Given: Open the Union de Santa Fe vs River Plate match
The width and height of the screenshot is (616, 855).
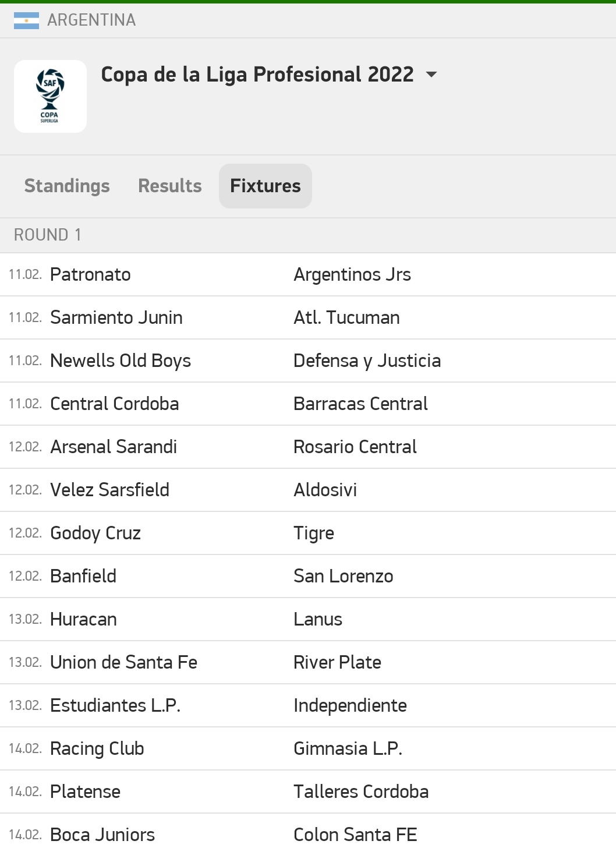Looking at the screenshot, I should click(x=308, y=662).
